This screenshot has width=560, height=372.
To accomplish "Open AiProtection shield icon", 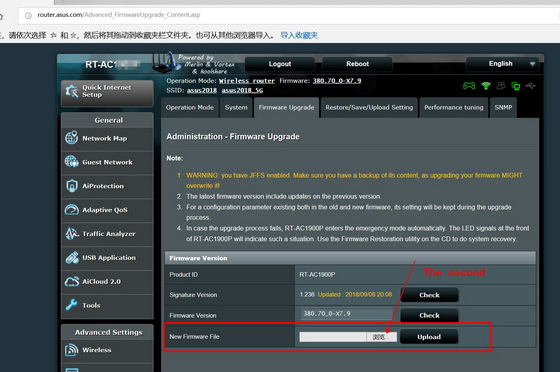I will 72,186.
